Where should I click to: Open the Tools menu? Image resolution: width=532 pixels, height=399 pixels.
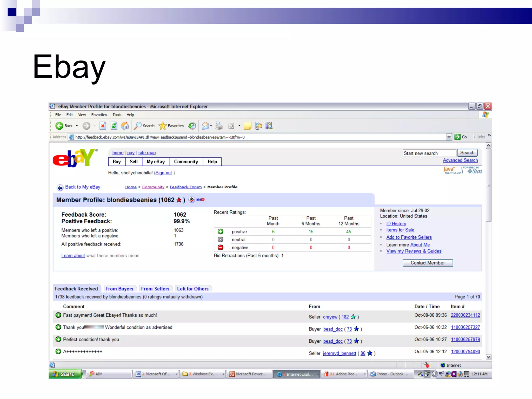tap(117, 115)
